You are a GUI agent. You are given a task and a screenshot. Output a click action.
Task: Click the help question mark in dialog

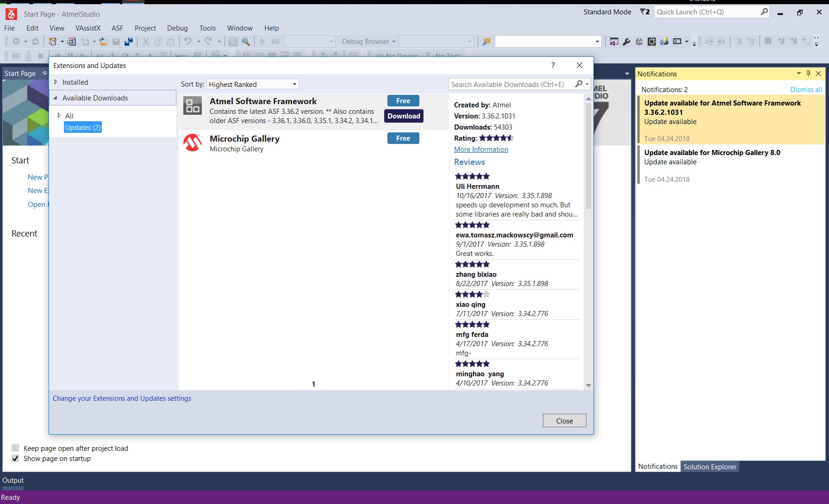553,65
